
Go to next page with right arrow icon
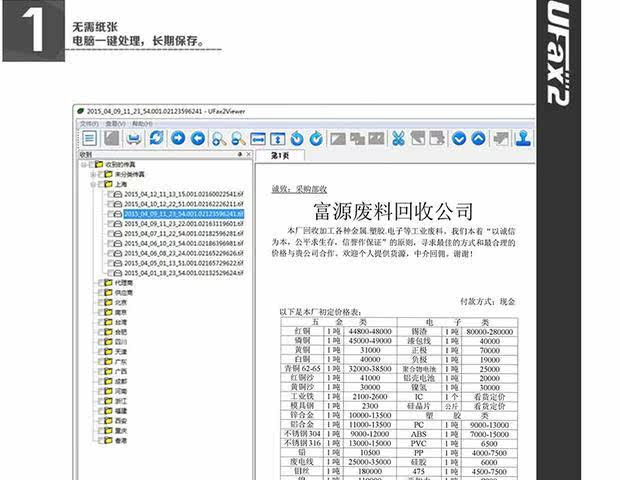(178, 138)
